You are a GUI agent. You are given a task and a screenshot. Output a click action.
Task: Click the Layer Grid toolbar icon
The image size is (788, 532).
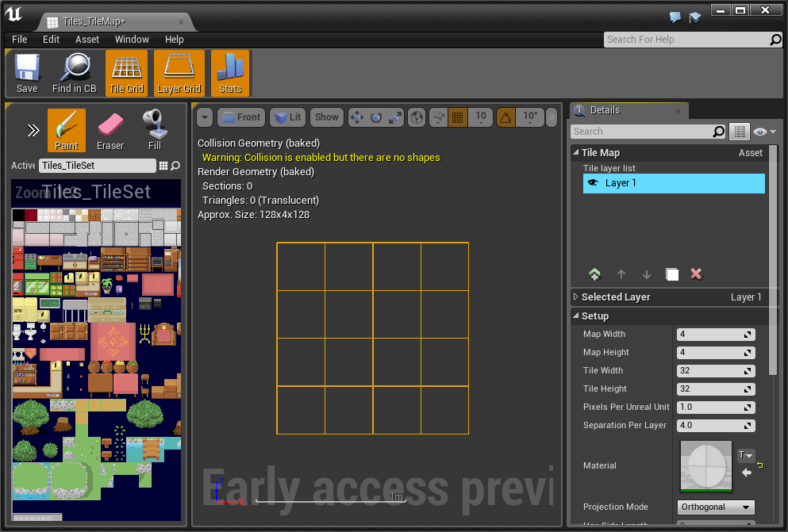(179, 73)
